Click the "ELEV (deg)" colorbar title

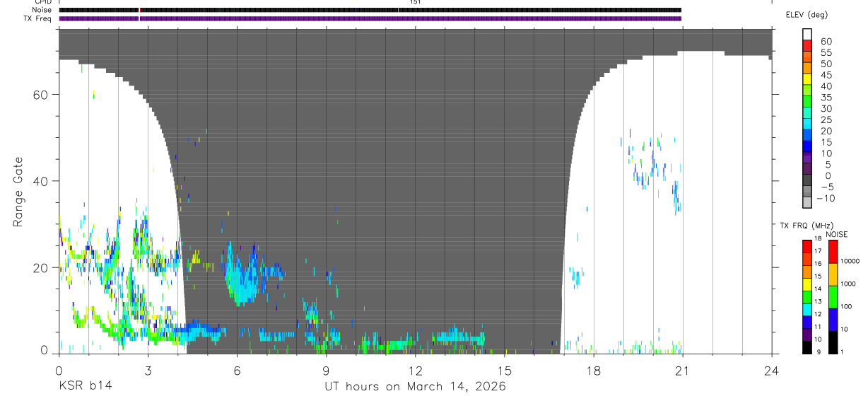pos(807,15)
